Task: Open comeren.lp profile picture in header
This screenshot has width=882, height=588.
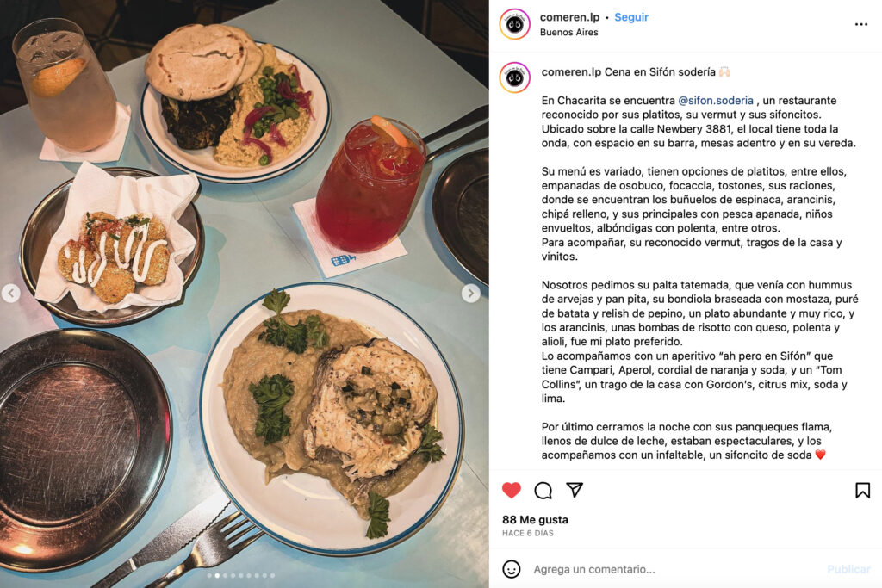Action: tap(515, 24)
